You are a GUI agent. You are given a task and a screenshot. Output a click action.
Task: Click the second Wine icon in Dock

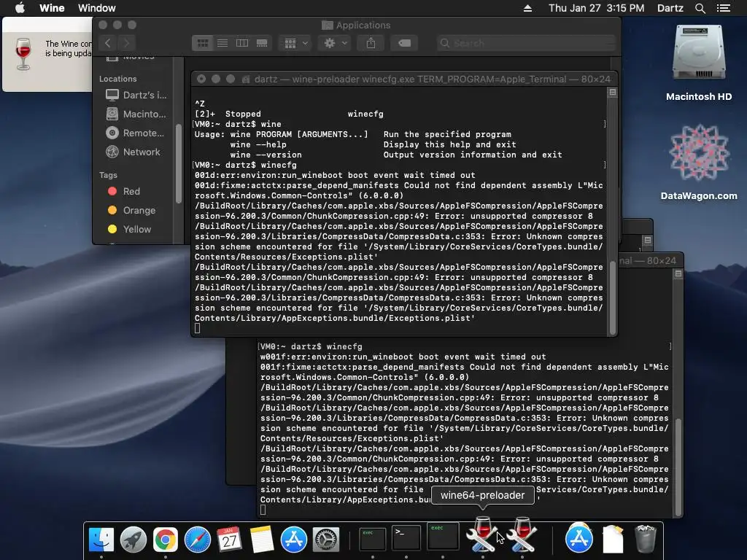[522, 534]
